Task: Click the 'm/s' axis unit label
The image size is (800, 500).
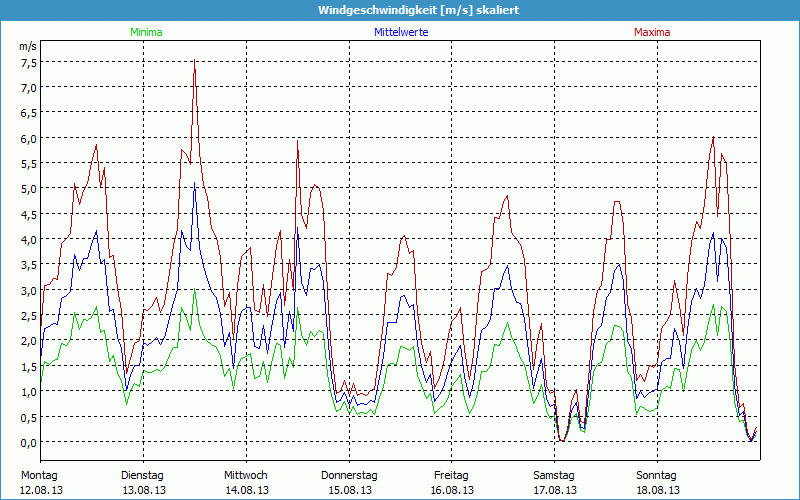Action: click(28, 46)
